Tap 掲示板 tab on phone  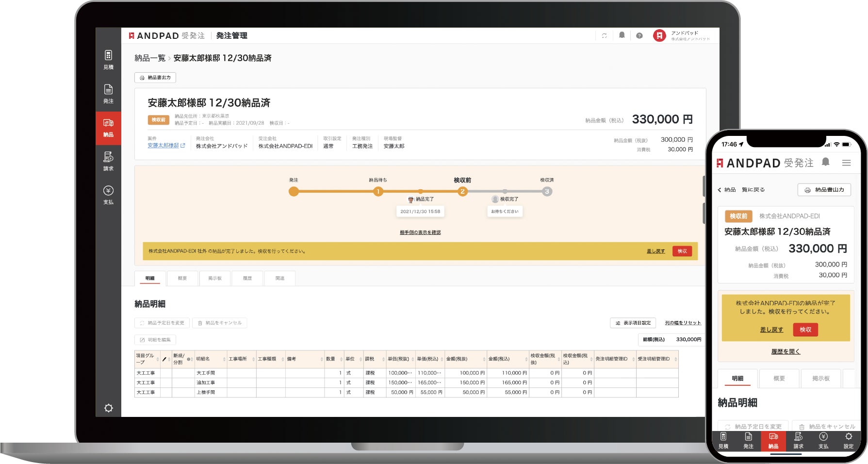(x=821, y=379)
